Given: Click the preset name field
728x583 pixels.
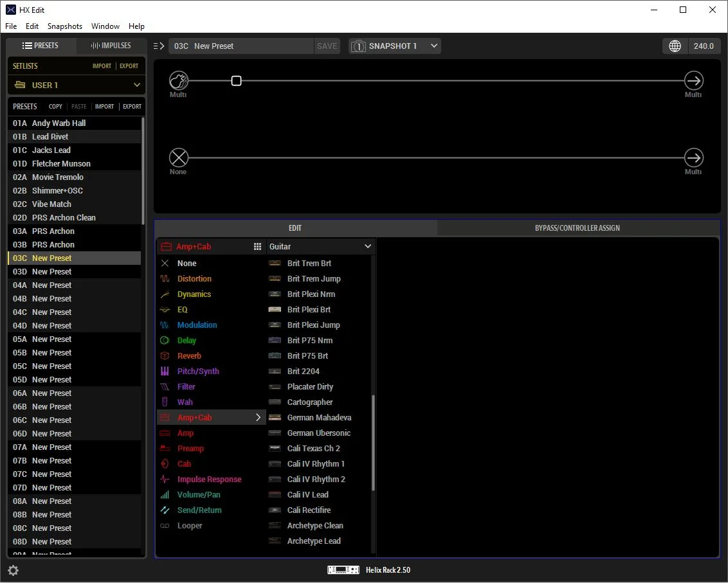Looking at the screenshot, I should tap(241, 46).
